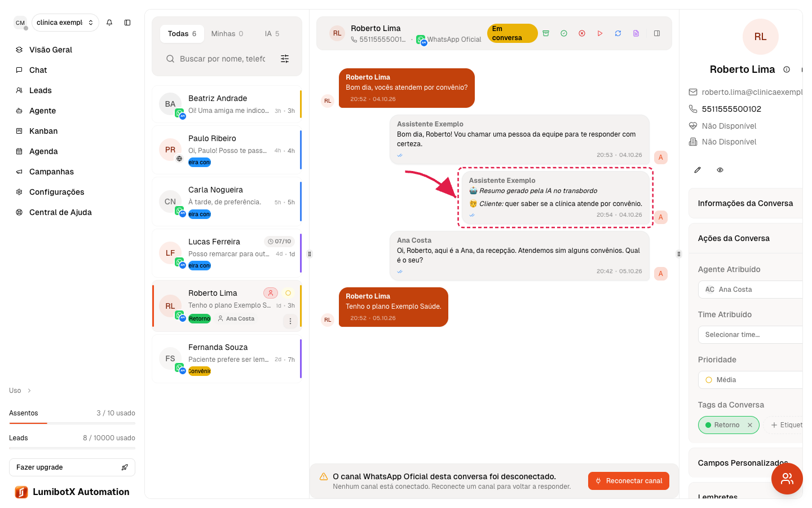Open the three-dot menu on Roberto Lima's card
Image resolution: width=812 pixels, height=508 pixels.
[x=290, y=321]
